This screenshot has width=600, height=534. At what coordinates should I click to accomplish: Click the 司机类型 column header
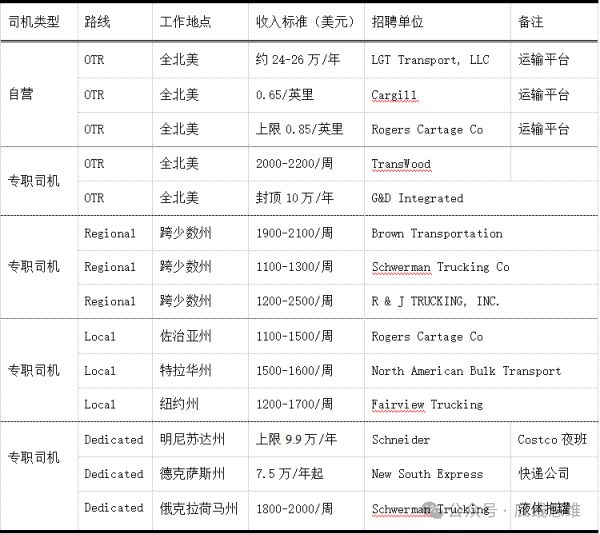(34, 22)
